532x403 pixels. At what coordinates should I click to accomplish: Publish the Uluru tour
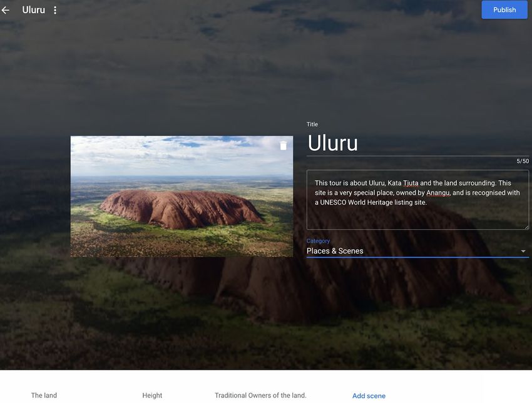504,10
